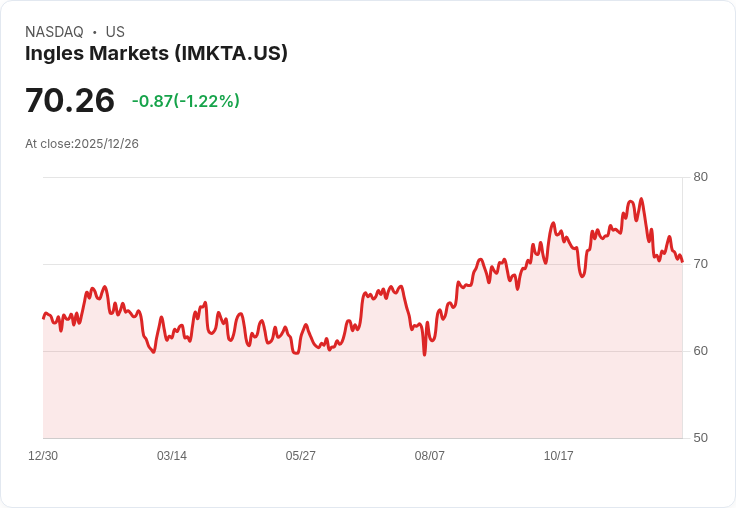Click the 50 value on the price axis
The image size is (736, 508).
point(700,438)
